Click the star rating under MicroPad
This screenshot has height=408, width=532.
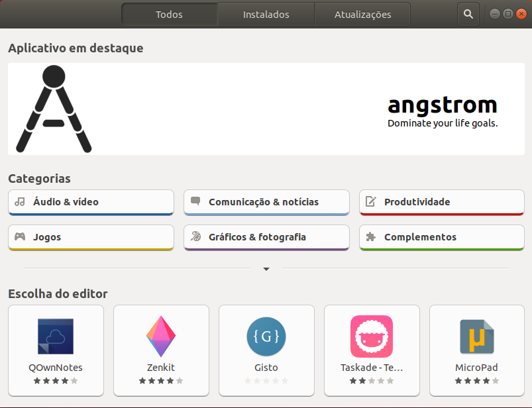pyautogui.click(x=477, y=381)
